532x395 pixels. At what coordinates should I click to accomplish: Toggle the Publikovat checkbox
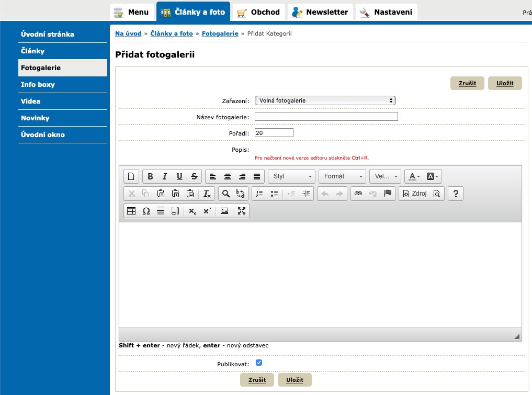[259, 363]
